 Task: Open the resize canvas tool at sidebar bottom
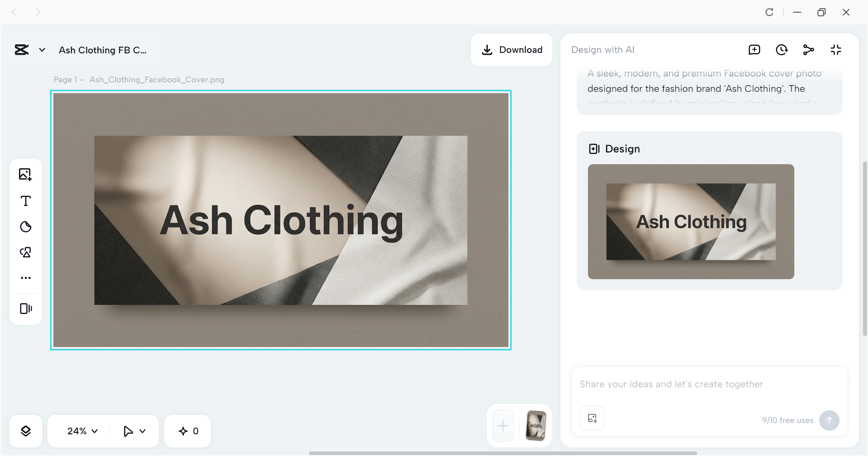pos(26,308)
